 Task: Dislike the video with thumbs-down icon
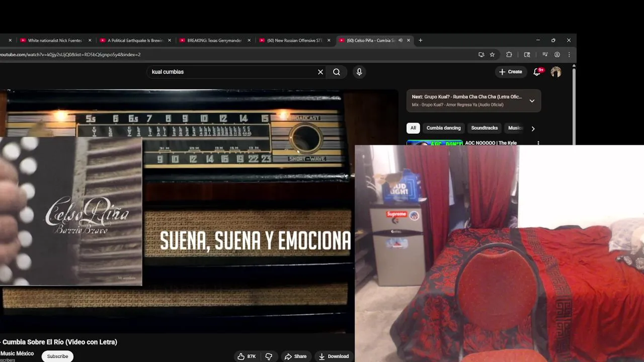tap(269, 356)
